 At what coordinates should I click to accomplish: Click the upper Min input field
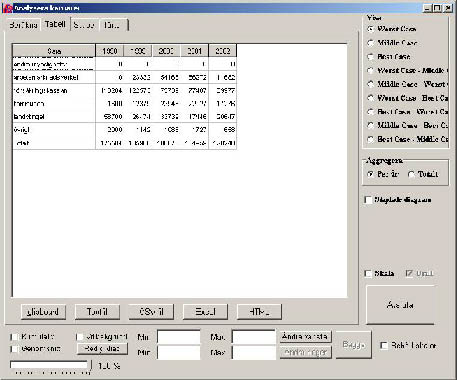tap(179, 337)
